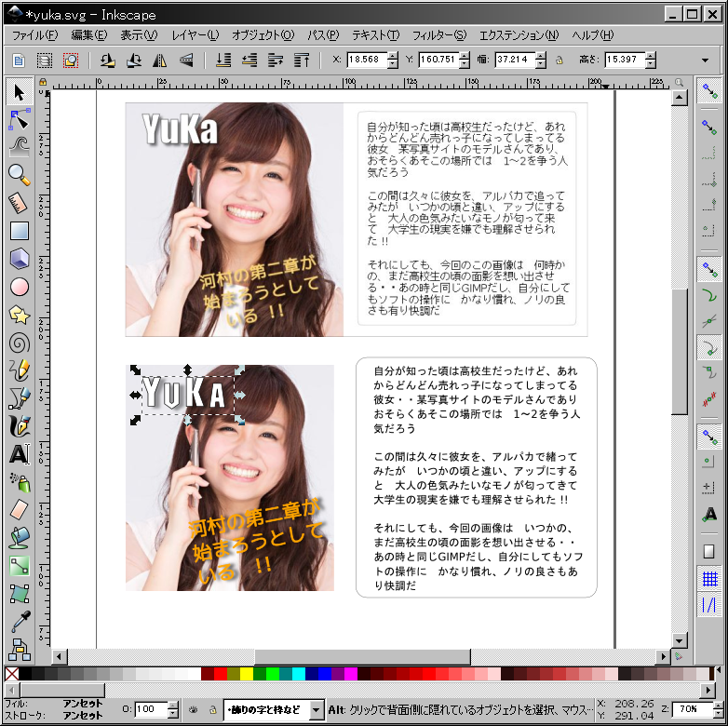
Task: Select the Mesh gradient tool
Action: pyautogui.click(x=19, y=593)
